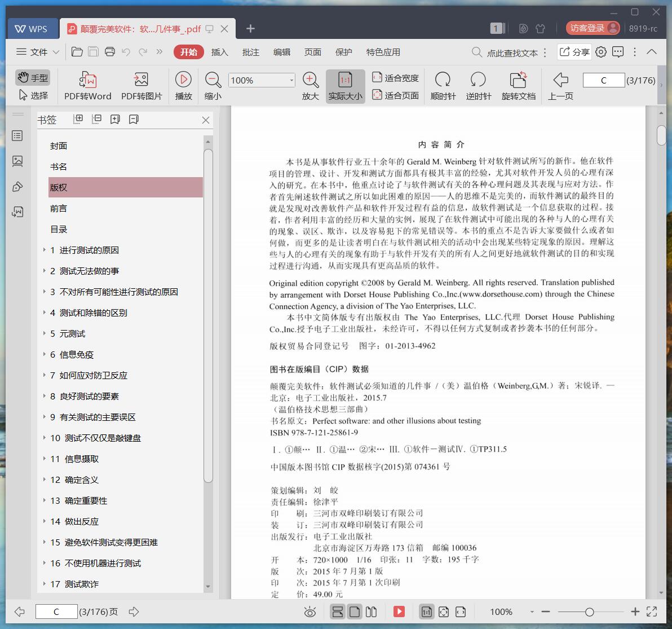This screenshot has width=672, height=629.
Task: Collapse all bookmarks in 书签 panel
Action: point(96,119)
